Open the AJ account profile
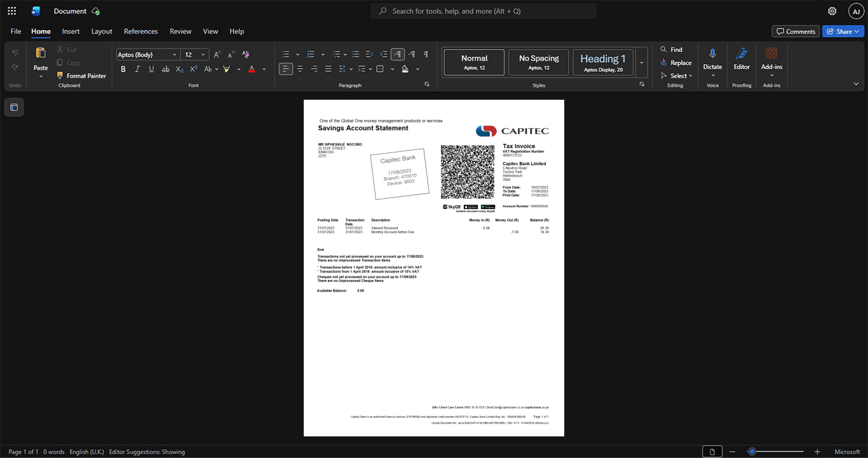 point(856,11)
